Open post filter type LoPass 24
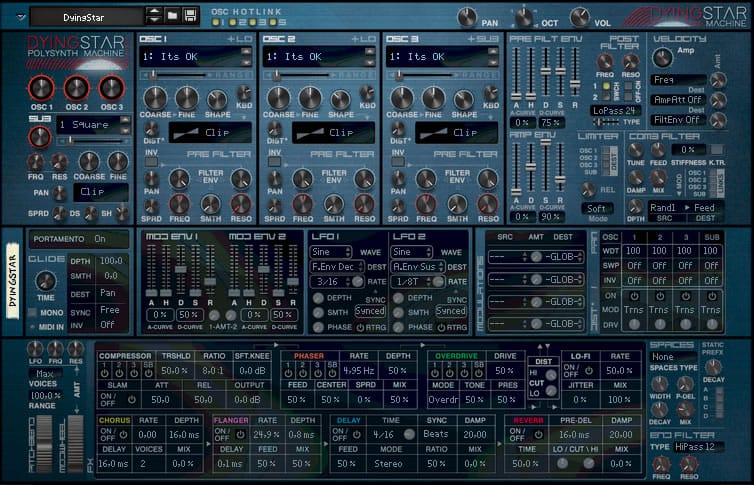The image size is (754, 485). pos(614,111)
